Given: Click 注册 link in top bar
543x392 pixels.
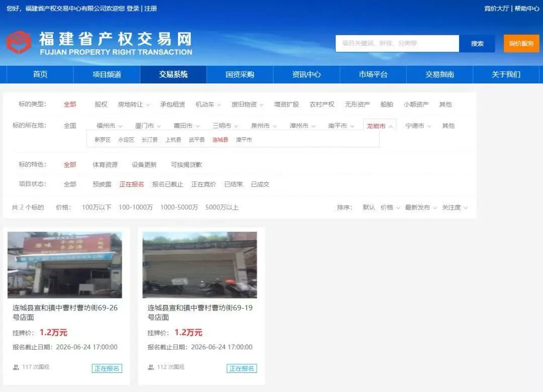Looking at the screenshot, I should [151, 9].
